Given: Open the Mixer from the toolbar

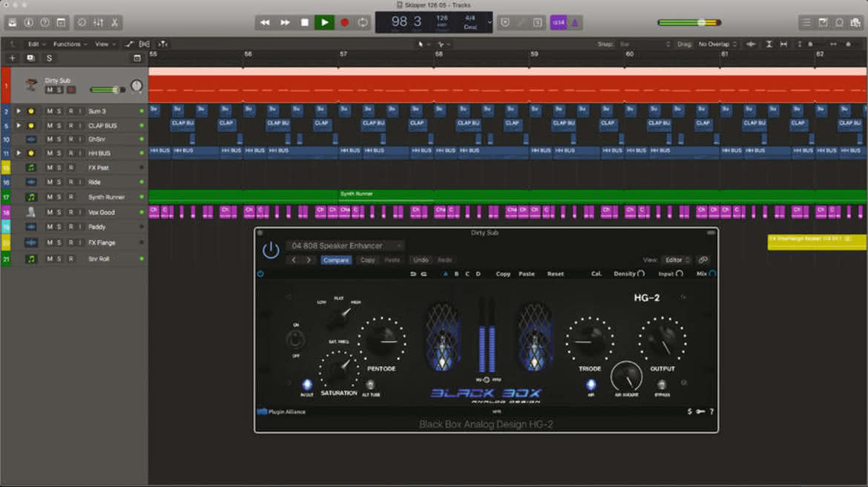Looking at the screenshot, I should pos(99,23).
